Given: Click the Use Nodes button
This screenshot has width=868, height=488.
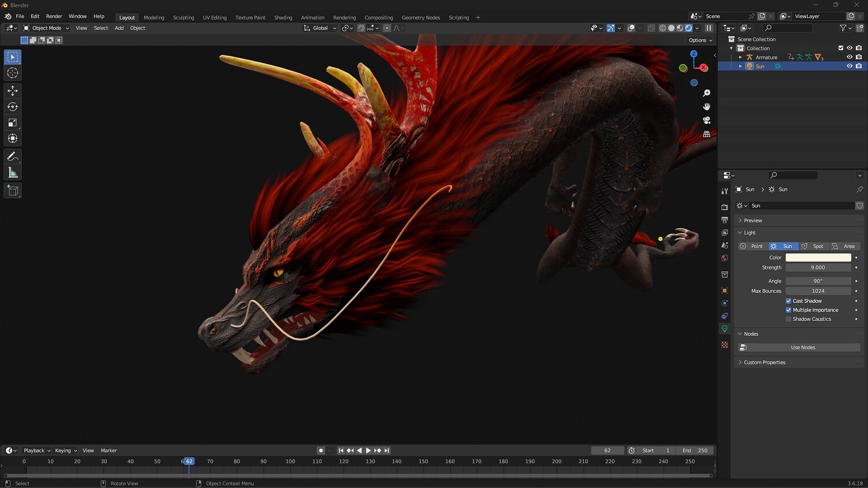Looking at the screenshot, I should click(x=803, y=347).
